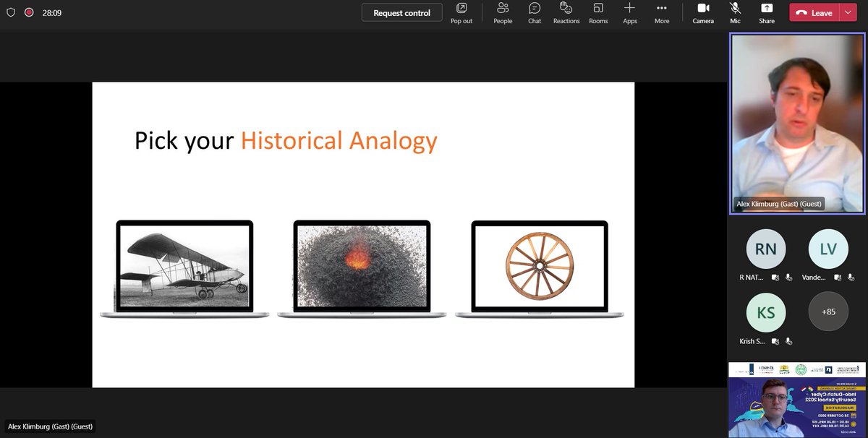Screen dimensions: 868x438
Task: Click the 28:09 meeting timer
Action: click(x=51, y=13)
